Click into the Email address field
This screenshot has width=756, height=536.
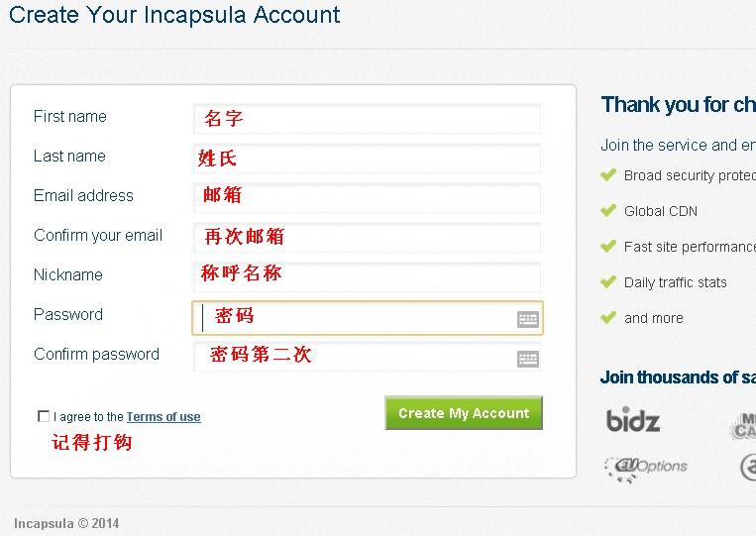click(367, 197)
